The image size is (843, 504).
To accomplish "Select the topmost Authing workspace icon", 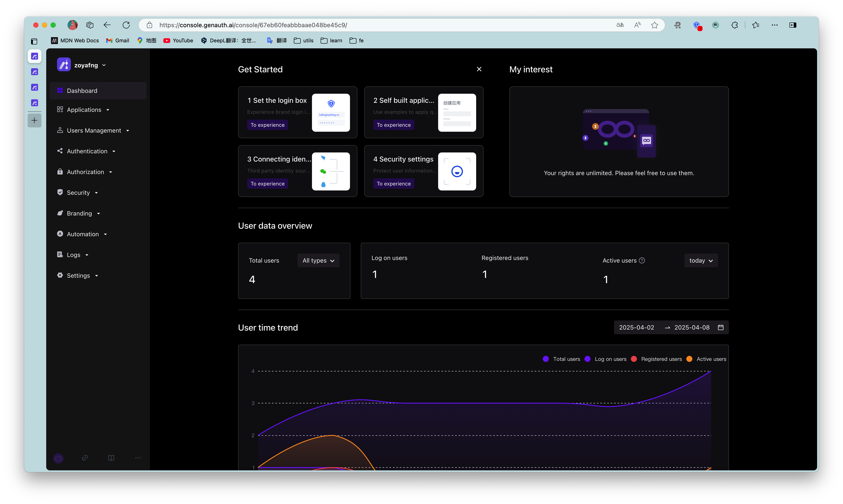I will (34, 56).
